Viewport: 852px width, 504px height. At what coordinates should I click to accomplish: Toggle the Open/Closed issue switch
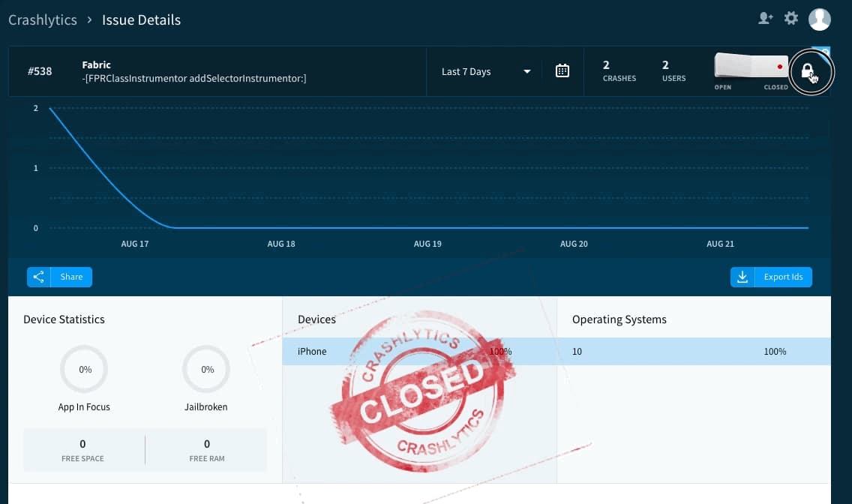(x=751, y=66)
